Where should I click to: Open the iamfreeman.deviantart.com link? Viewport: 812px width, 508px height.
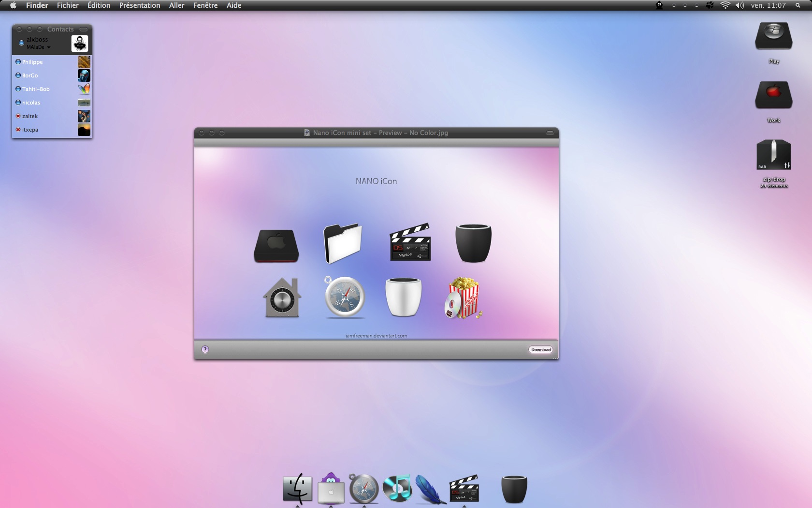coord(376,336)
